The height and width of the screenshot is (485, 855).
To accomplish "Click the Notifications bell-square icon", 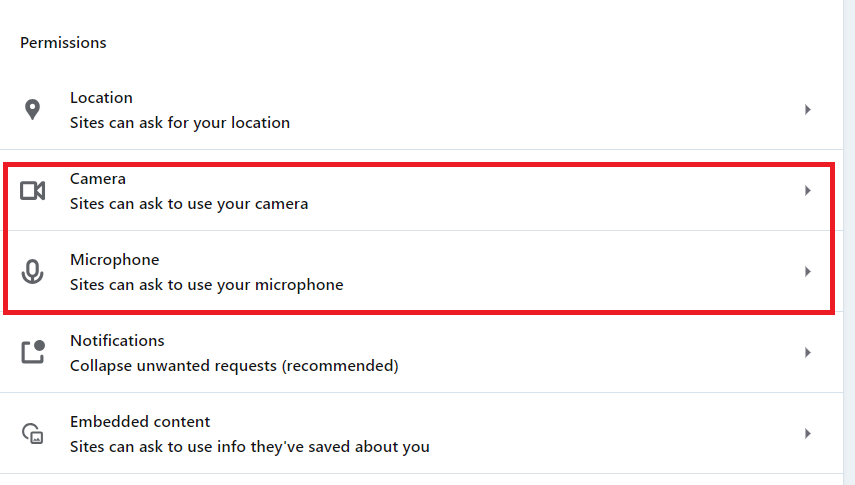I will 33,352.
